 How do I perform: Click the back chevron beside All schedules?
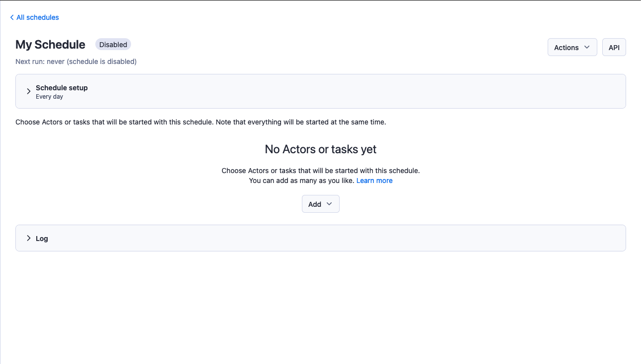(12, 18)
